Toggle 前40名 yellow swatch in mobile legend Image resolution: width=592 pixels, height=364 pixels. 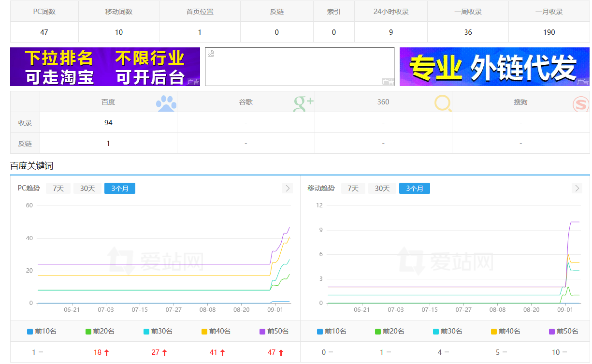(494, 332)
